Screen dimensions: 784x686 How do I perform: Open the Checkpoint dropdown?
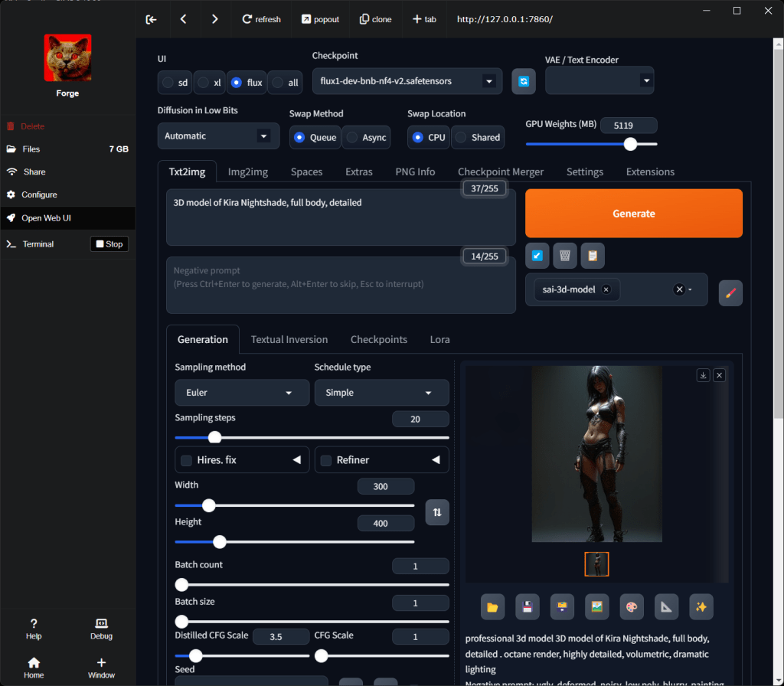pyautogui.click(x=407, y=81)
